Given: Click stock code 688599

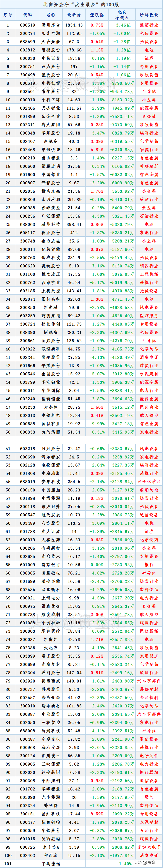Looking at the screenshot, I should 28,42.
